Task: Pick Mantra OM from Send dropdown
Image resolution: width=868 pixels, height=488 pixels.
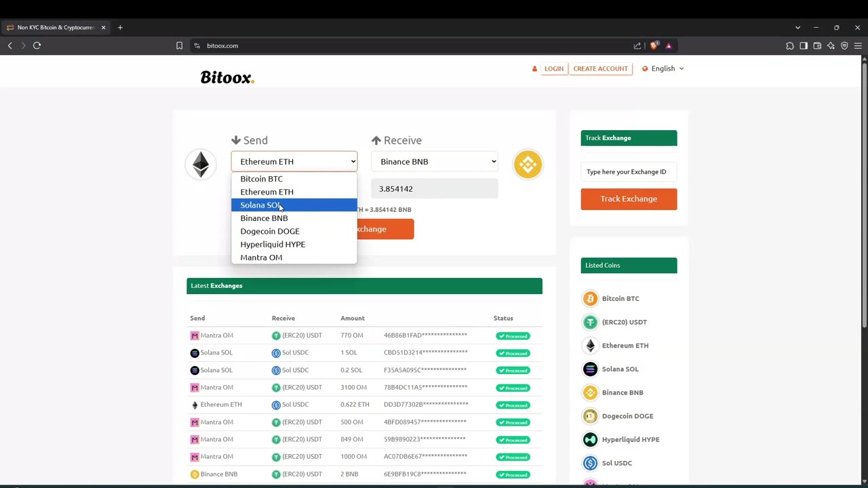Action: [x=294, y=258]
